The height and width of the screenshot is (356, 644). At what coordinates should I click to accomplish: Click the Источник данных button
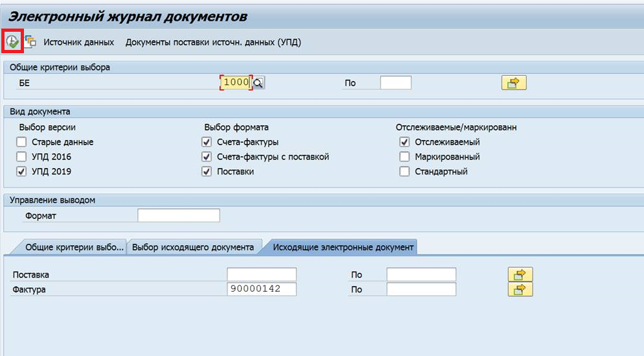click(78, 42)
